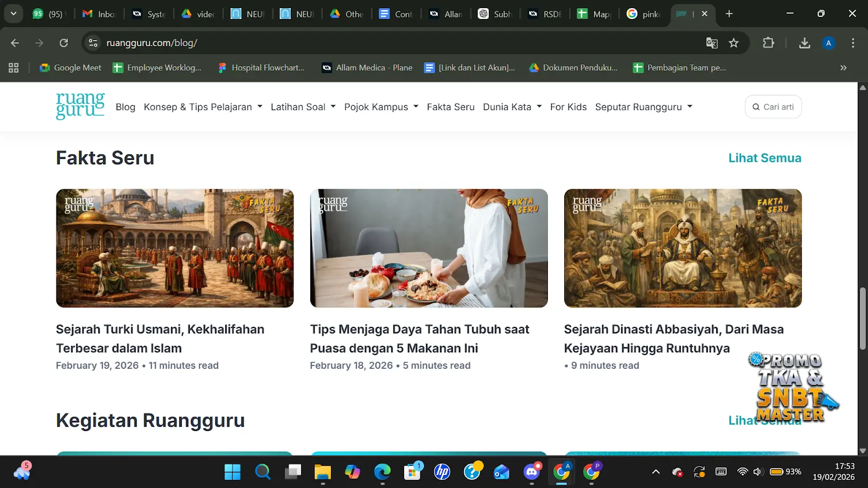868x488 pixels.
Task: Open the Link dan List Akun bookmark
Action: pos(469,68)
